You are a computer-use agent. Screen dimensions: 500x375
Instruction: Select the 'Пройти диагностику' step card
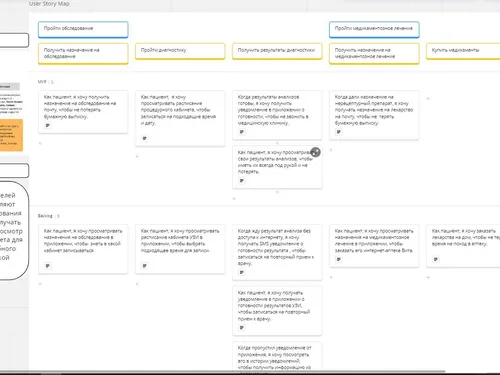coord(180,51)
